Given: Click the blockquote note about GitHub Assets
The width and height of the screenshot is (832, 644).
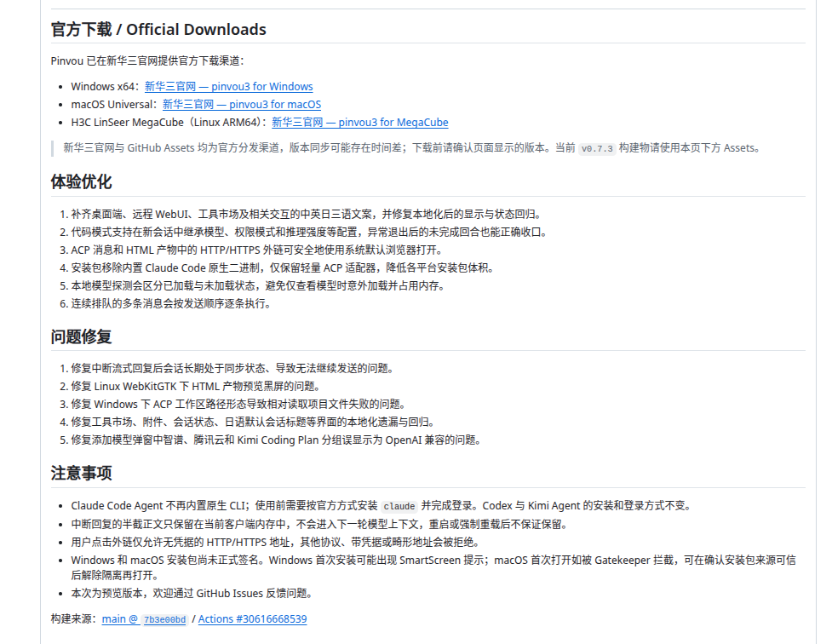Looking at the screenshot, I should 411,148.
